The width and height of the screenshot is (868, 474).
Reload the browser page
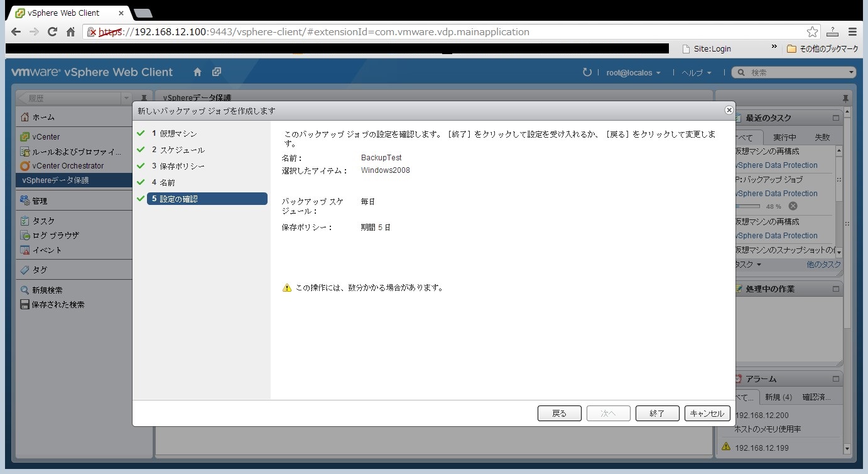click(x=53, y=31)
